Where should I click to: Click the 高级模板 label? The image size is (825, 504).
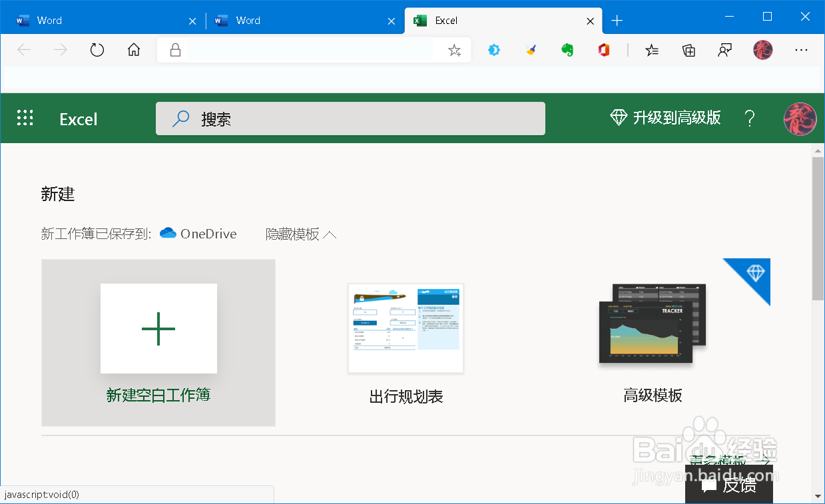[653, 395]
